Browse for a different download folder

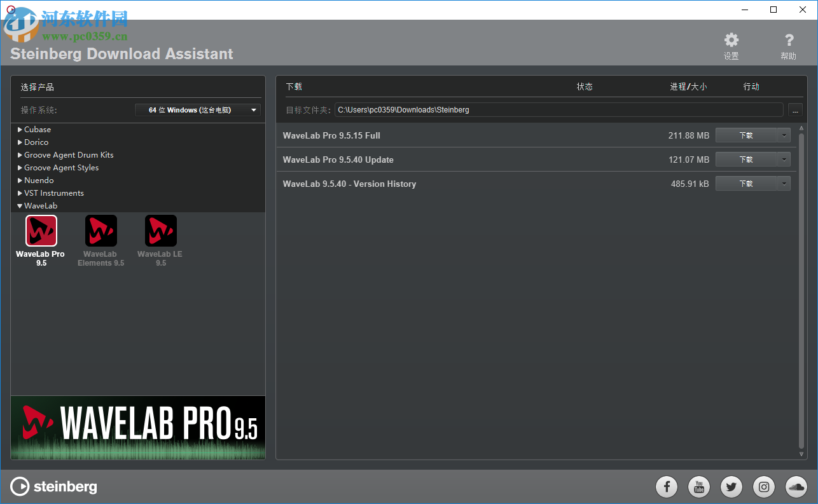click(x=795, y=109)
